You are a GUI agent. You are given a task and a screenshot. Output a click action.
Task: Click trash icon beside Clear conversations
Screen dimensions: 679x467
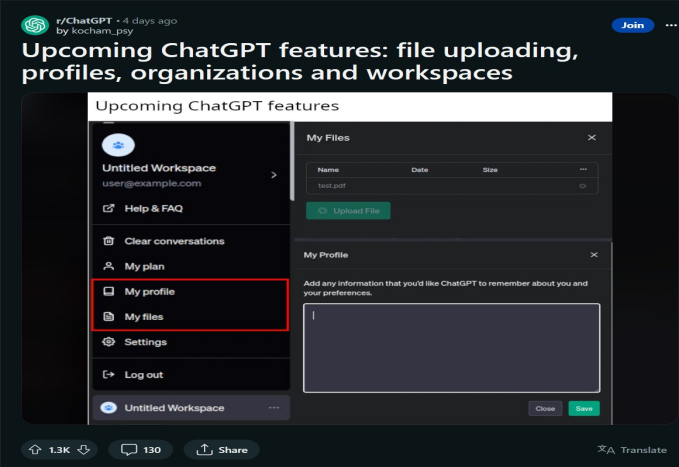pos(109,241)
